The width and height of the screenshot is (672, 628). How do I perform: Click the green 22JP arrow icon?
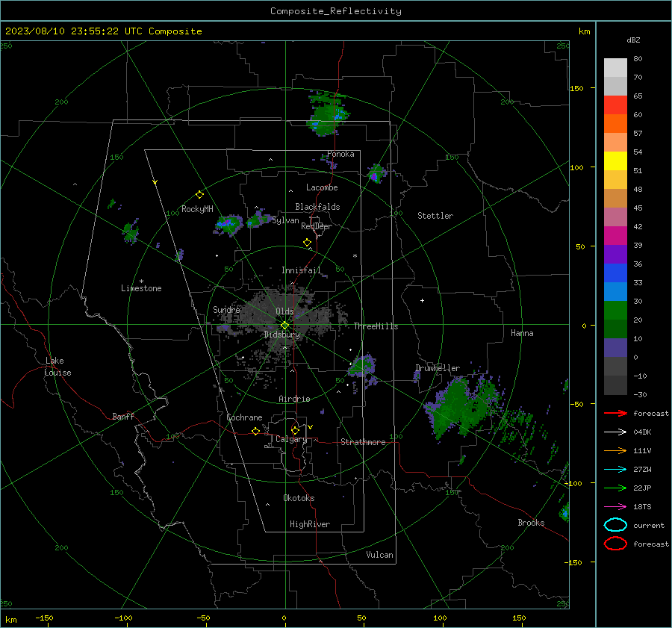(615, 488)
